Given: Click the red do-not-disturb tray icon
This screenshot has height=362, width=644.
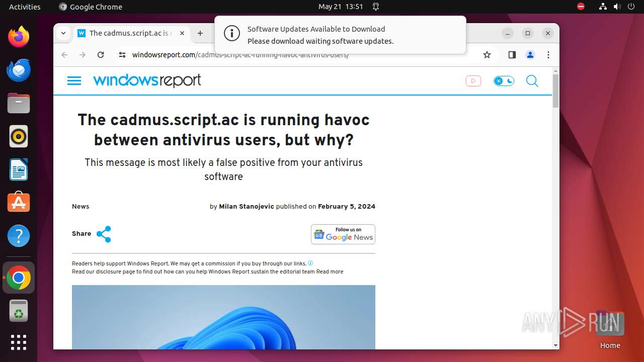Looking at the screenshot, I should 581,7.
